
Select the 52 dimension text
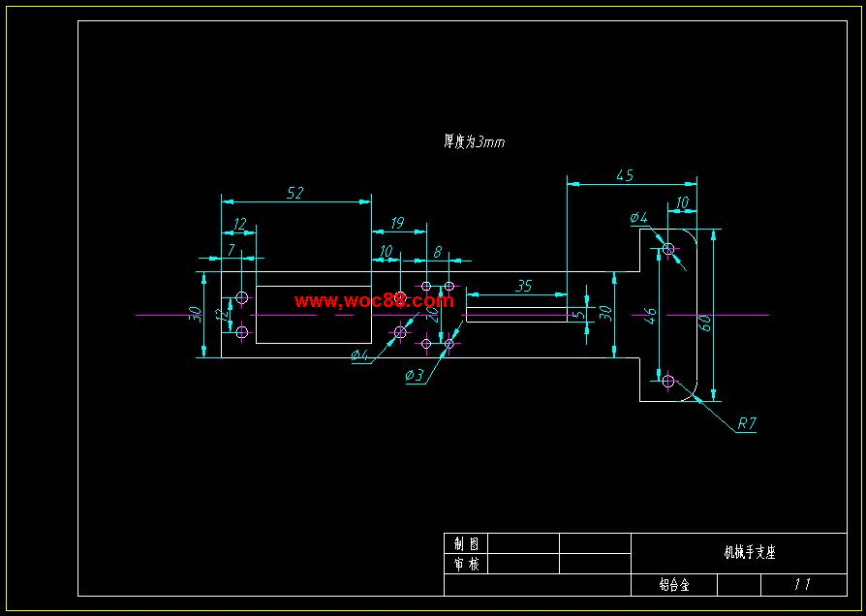(294, 193)
